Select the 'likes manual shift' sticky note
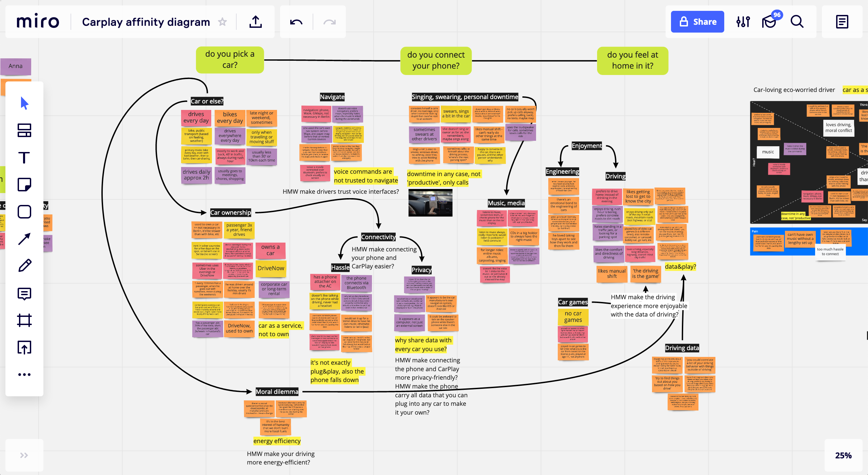Screen dimensions: 868x475 612,273
